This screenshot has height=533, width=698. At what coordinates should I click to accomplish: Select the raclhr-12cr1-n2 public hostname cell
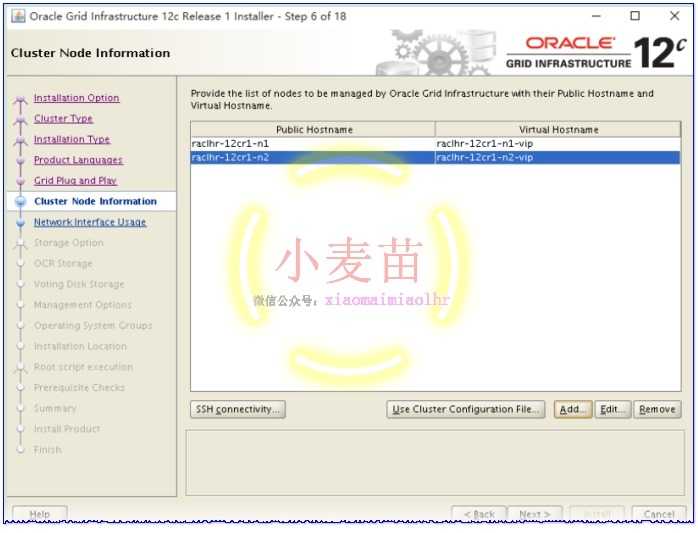tap(313, 158)
